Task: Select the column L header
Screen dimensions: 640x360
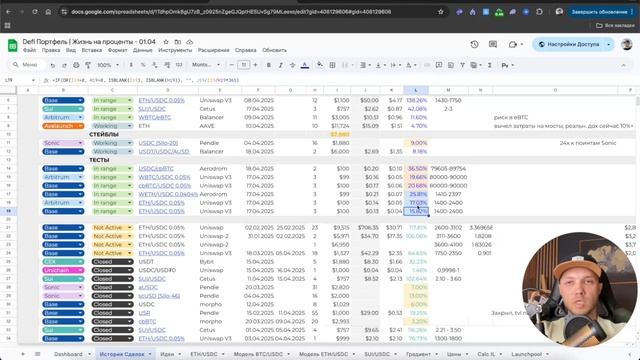Action: (416, 90)
